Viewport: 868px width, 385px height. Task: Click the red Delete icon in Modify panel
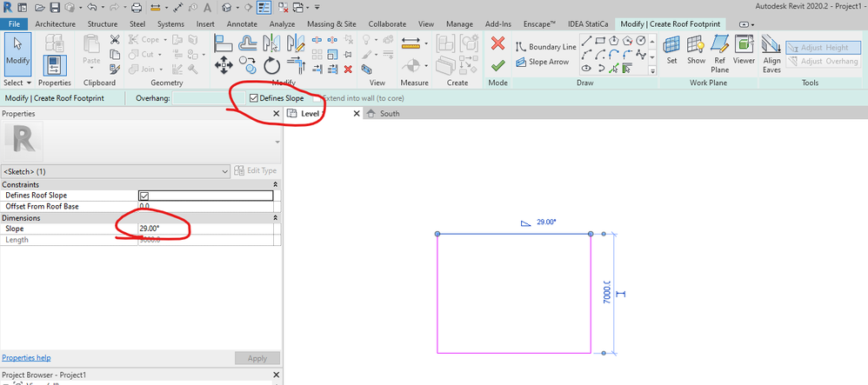pyautogui.click(x=348, y=70)
